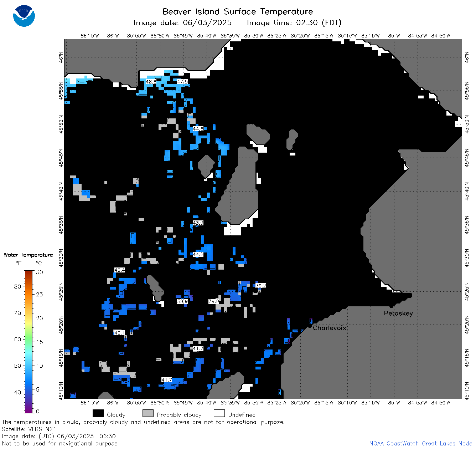
Task: Click the Cloudy legend label
Action: click(x=116, y=415)
